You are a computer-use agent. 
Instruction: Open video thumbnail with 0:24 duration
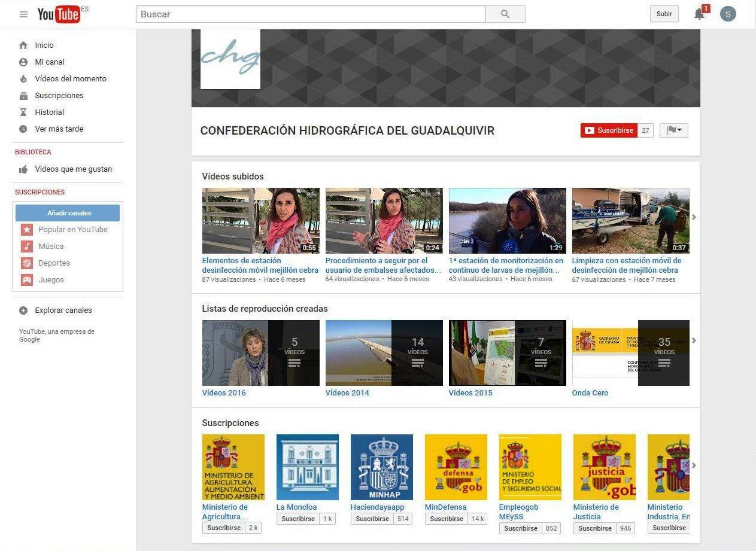[x=384, y=221]
